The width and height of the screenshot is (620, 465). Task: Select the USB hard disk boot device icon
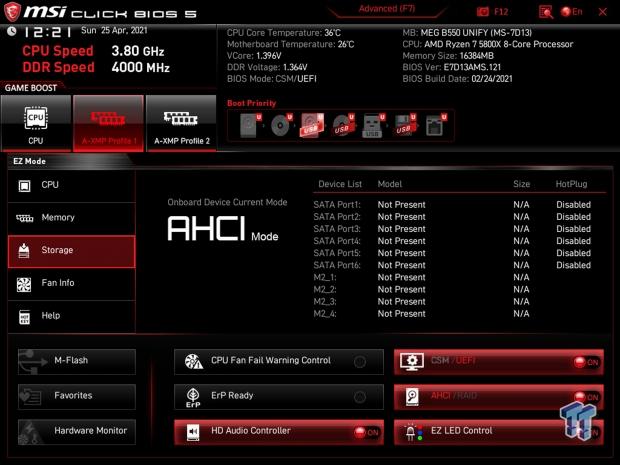[312, 125]
